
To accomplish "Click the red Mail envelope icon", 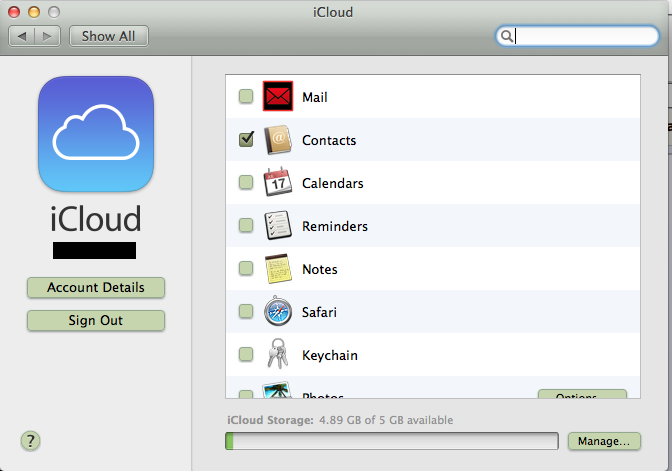I will 278,96.
